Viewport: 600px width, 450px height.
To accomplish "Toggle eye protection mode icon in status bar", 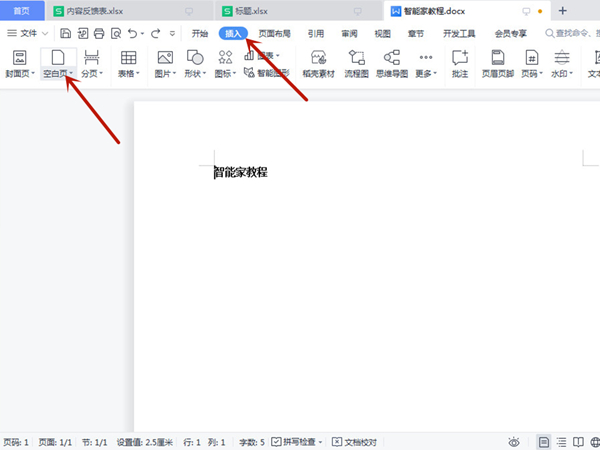I will click(514, 441).
